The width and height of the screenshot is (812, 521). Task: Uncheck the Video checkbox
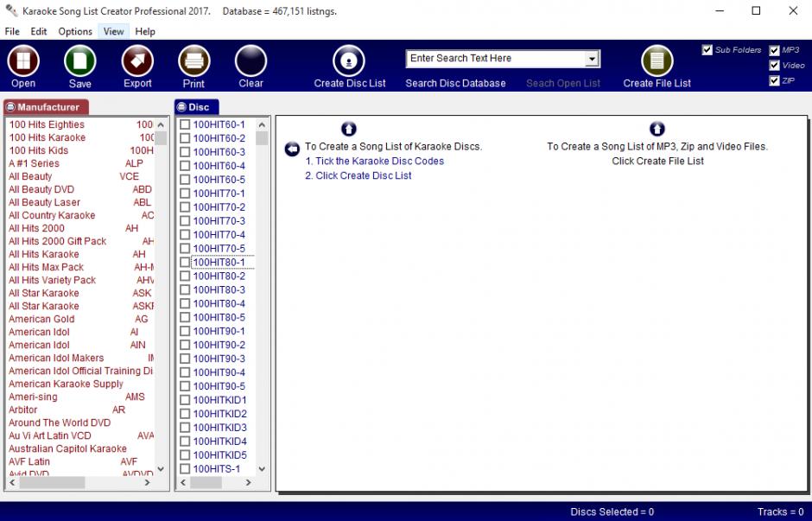[774, 66]
